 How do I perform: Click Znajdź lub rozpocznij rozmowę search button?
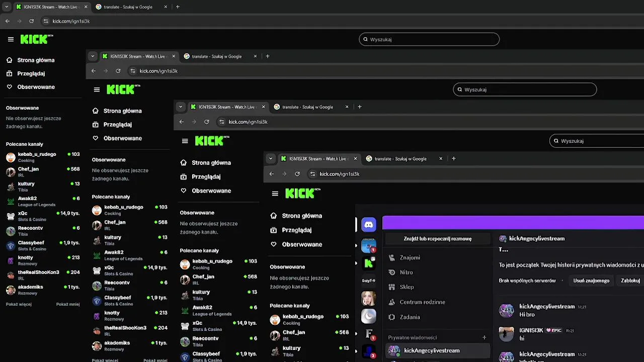[437, 239]
